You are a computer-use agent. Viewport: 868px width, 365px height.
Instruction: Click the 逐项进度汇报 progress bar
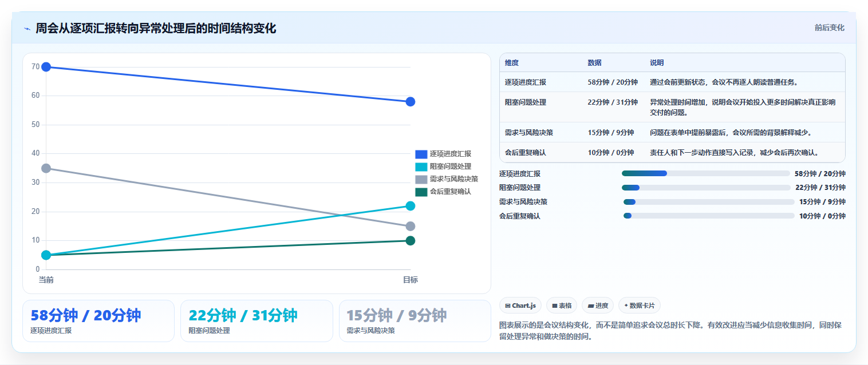706,173
